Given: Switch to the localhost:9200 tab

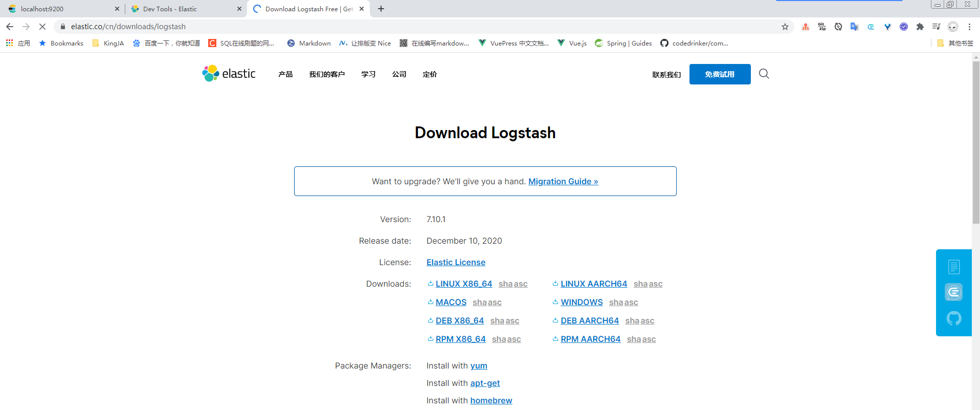Looking at the screenshot, I should coord(63,9).
